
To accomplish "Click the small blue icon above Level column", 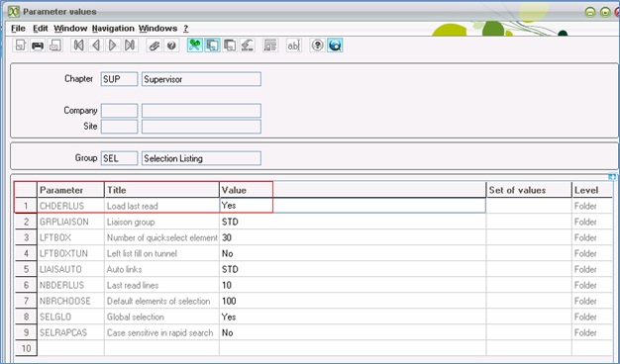I will [x=612, y=177].
